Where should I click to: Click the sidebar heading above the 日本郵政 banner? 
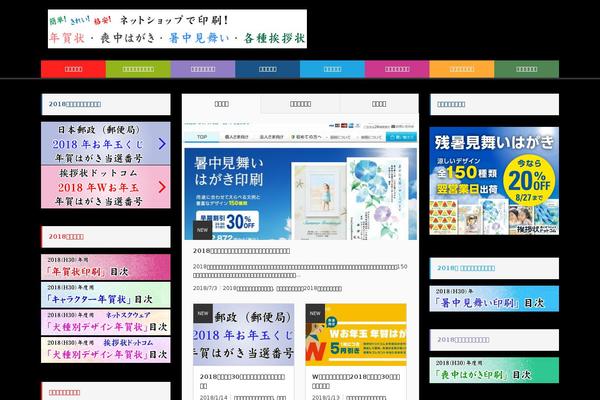(x=75, y=104)
